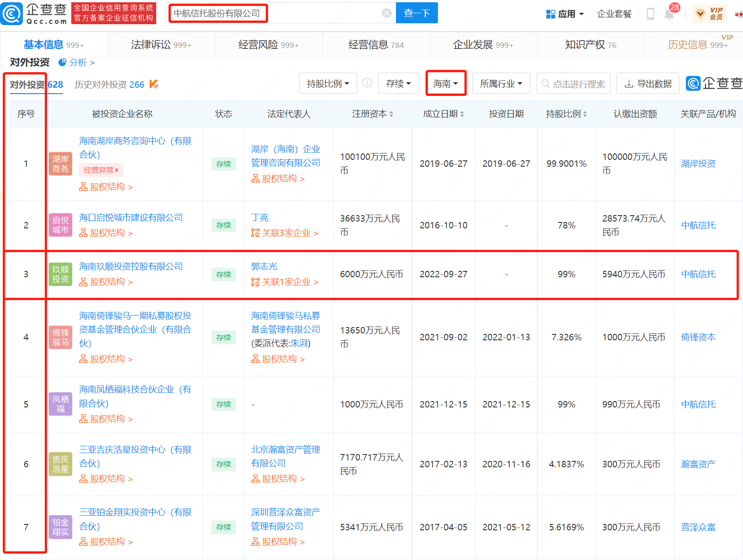Sort by 持股比例 column arrows
Viewport: 743px width, 560px height.
tap(585, 114)
